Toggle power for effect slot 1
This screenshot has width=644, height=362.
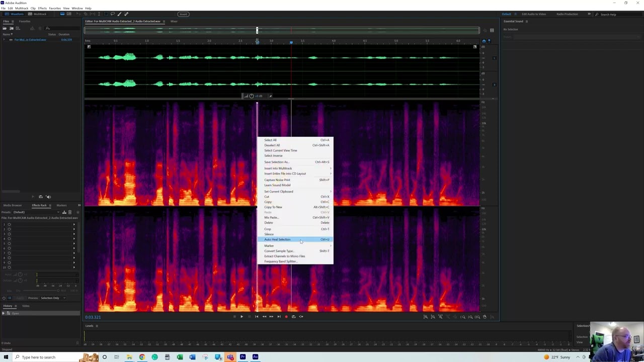click(x=9, y=224)
